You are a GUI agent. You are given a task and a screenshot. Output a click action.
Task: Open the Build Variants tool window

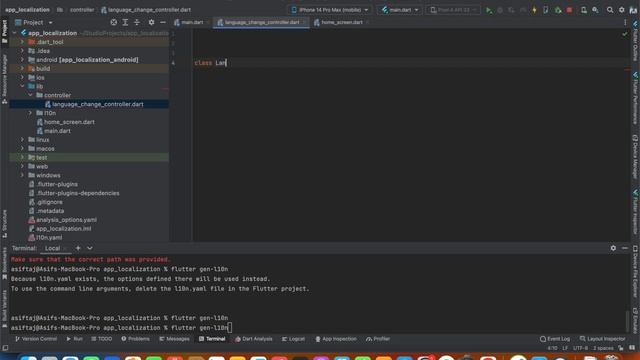tap(4, 309)
